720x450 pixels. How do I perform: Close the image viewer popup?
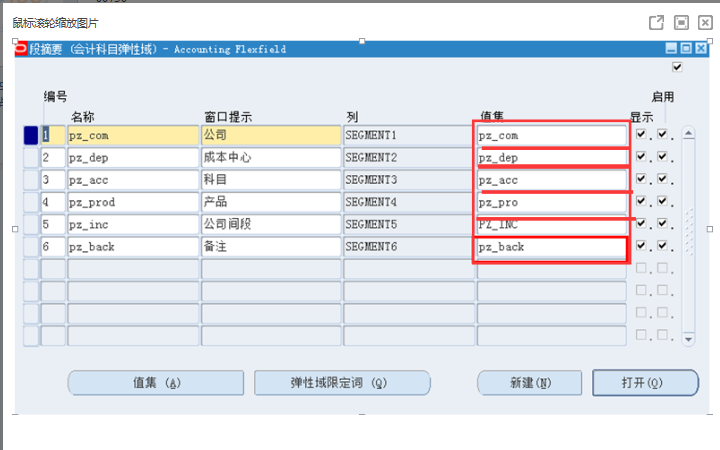pyautogui.click(x=704, y=22)
